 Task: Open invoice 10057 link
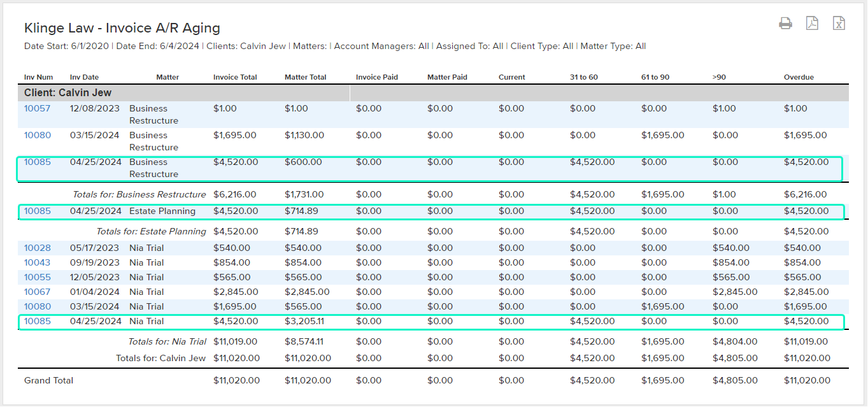37,108
